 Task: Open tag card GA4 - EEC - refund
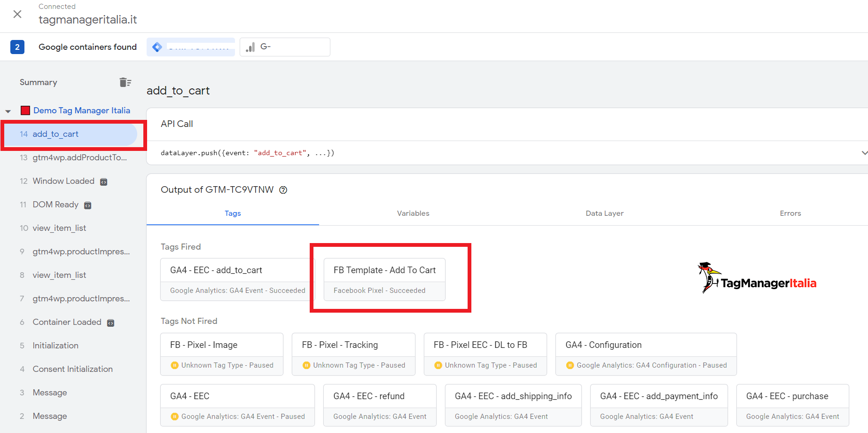coord(380,405)
